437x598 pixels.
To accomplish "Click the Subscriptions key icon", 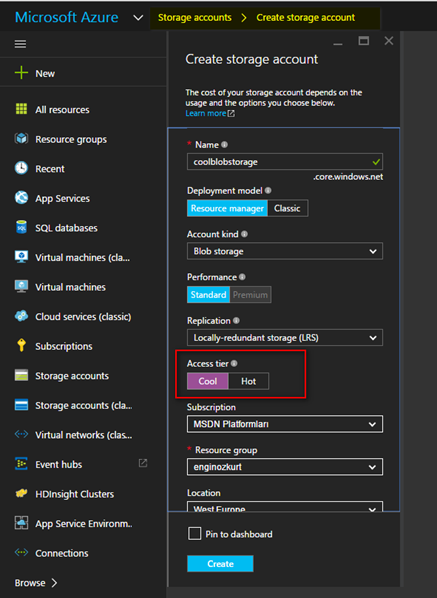I will click(x=21, y=345).
